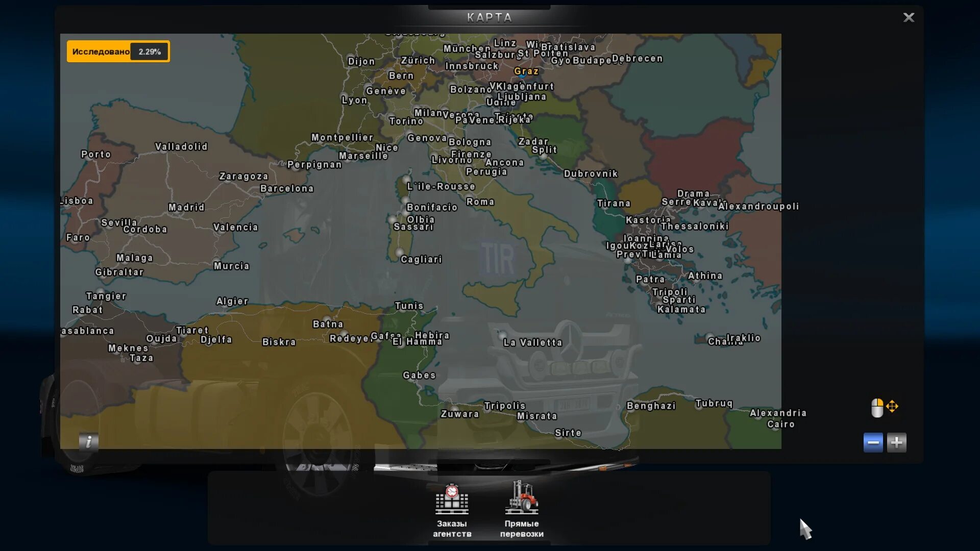Select Benghazi on the map
The height and width of the screenshot is (551, 980).
point(651,406)
